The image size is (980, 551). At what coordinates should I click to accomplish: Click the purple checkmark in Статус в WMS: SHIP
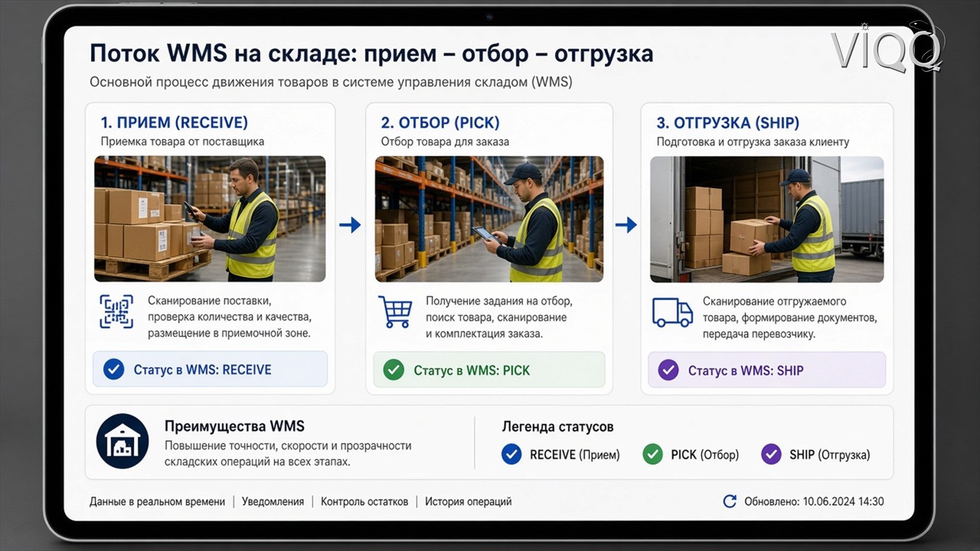pos(668,370)
